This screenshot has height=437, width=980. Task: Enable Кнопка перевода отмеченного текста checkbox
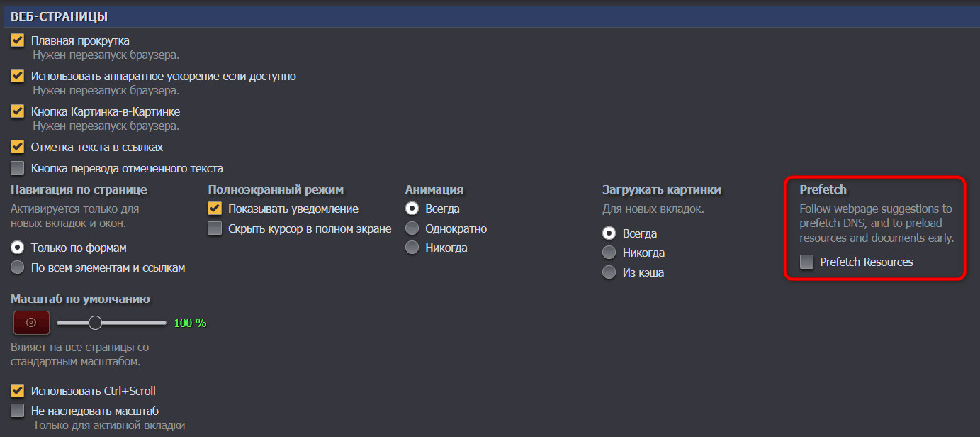click(x=18, y=168)
